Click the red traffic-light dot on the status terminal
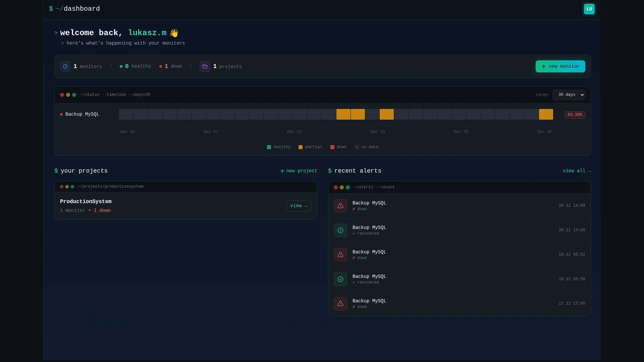Image resolution: width=644 pixels, height=362 pixels. pyautogui.click(x=62, y=95)
